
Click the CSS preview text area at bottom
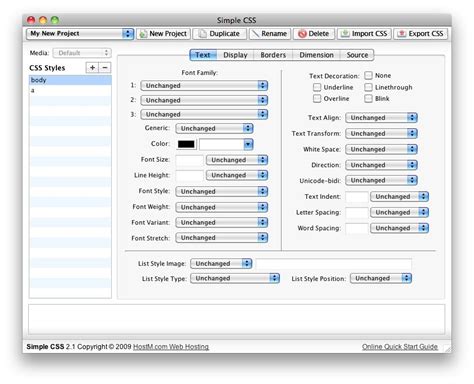point(237,319)
